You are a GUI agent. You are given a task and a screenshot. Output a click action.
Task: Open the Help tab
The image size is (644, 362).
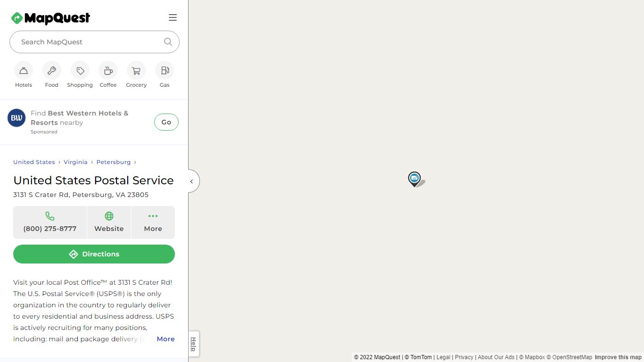193,344
